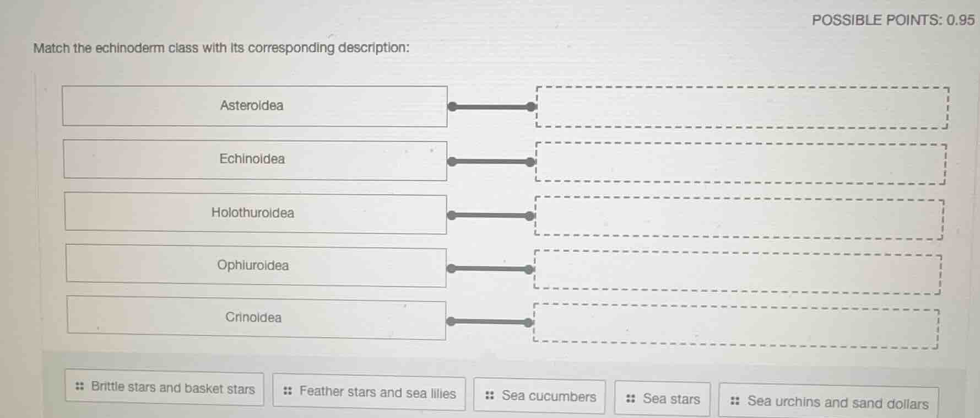Viewport: 980px width, 418px height.
Task: Select the Feather stars and sea lilies option
Action: [x=369, y=392]
